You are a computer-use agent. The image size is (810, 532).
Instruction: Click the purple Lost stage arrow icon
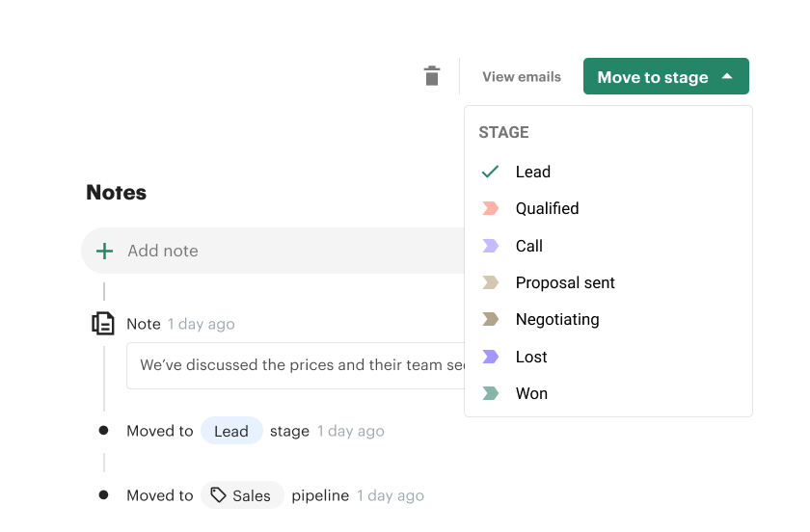(x=490, y=357)
